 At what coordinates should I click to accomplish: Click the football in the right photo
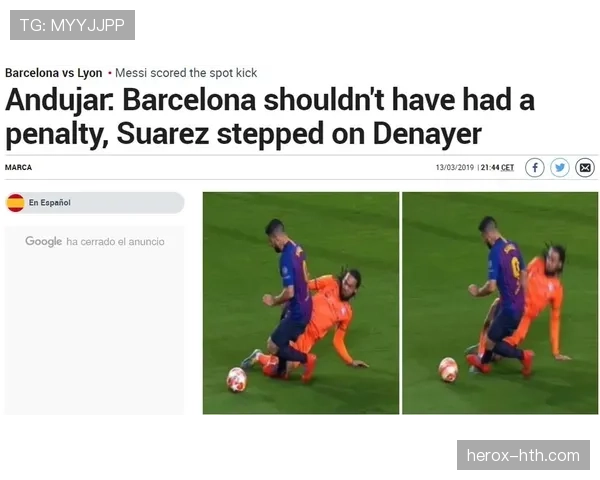pyautogui.click(x=448, y=369)
